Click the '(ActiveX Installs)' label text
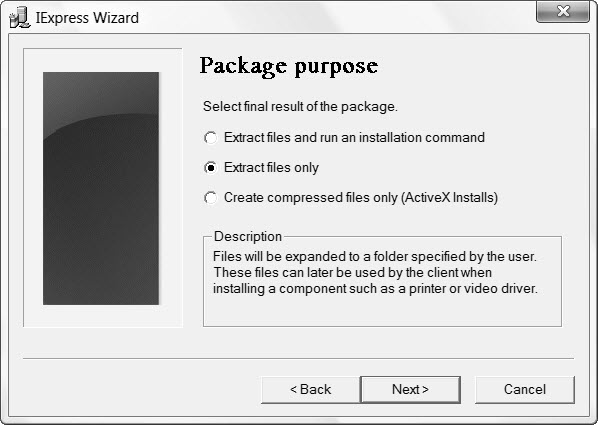 tap(450, 198)
